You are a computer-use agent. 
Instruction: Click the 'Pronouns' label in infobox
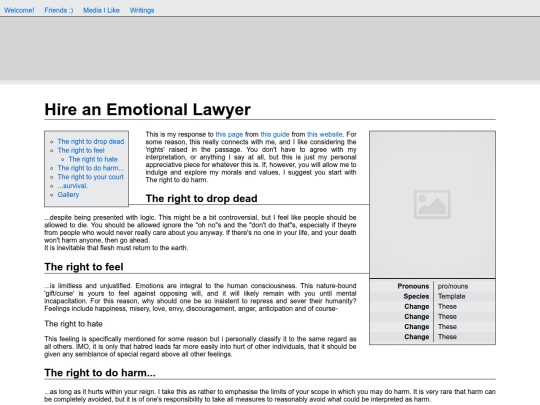pos(413,286)
